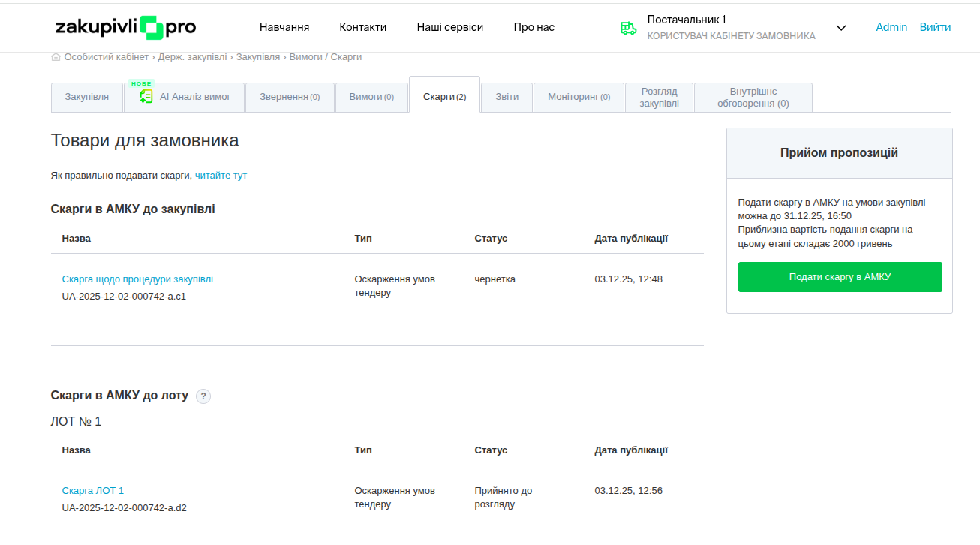Image resolution: width=980 pixels, height=545 pixels.
Task: Go to Держ. закупівлі in breadcrumbs
Action: [191, 57]
